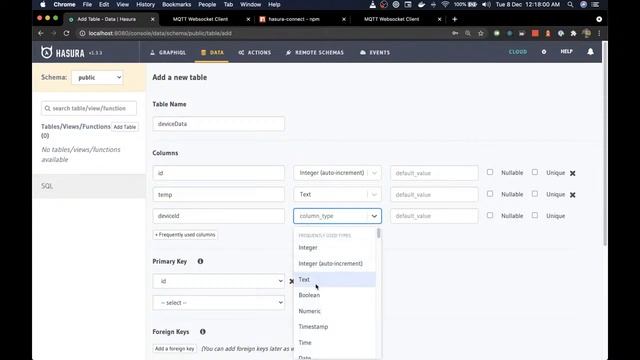Toggle Nullable for deviceId column
Image resolution: width=640 pixels, height=360 pixels.
(490, 215)
